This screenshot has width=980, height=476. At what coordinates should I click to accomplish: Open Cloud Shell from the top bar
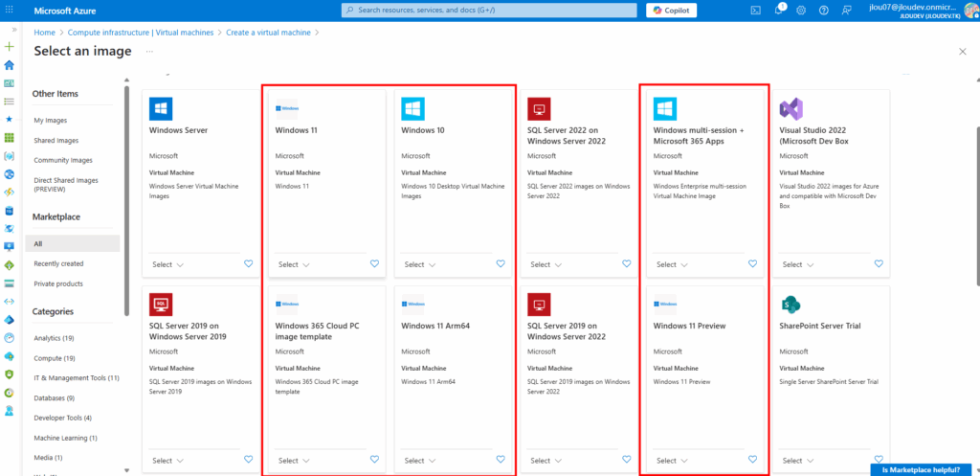tap(755, 11)
